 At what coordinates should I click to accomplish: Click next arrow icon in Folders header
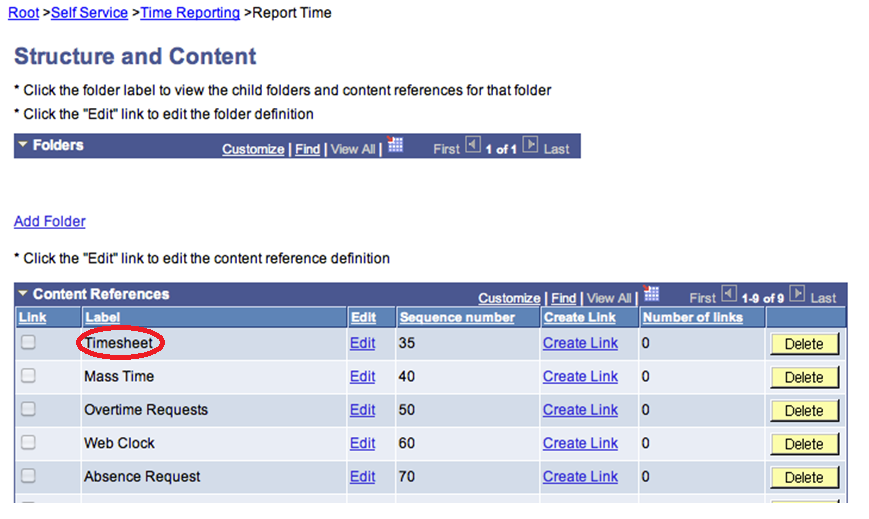531,146
